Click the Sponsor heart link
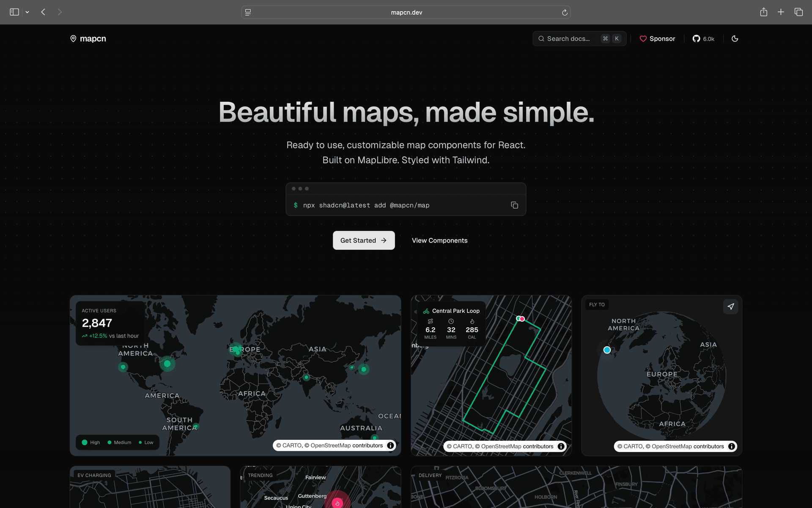The image size is (812, 508). 657,39
